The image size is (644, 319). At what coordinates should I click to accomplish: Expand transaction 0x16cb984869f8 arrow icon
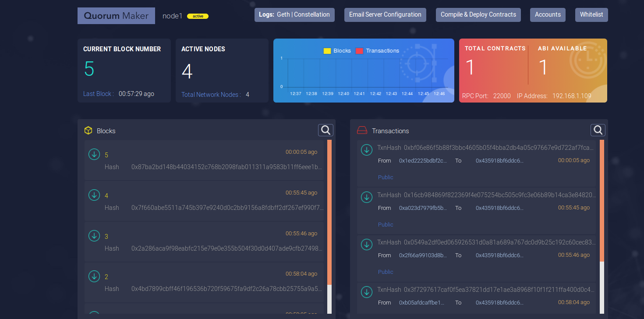click(367, 197)
